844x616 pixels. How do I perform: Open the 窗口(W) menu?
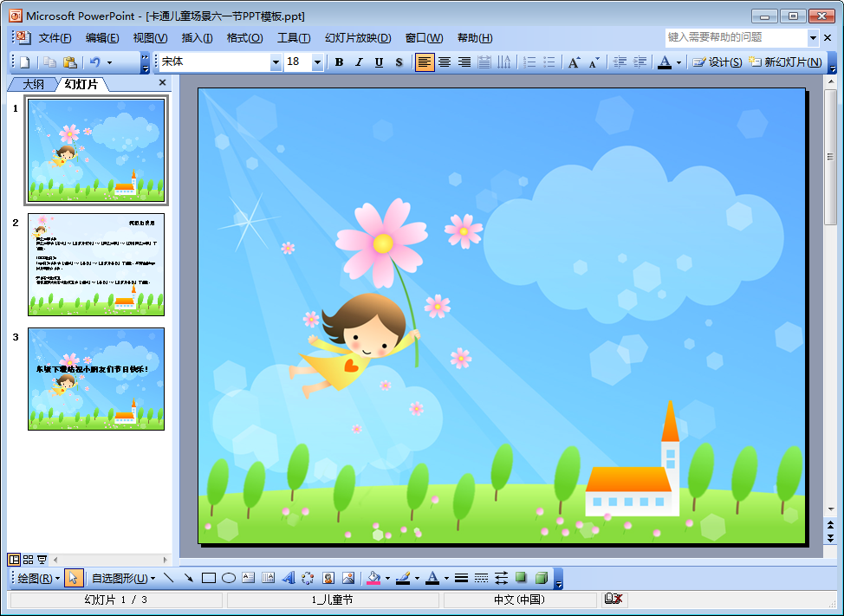[424, 37]
